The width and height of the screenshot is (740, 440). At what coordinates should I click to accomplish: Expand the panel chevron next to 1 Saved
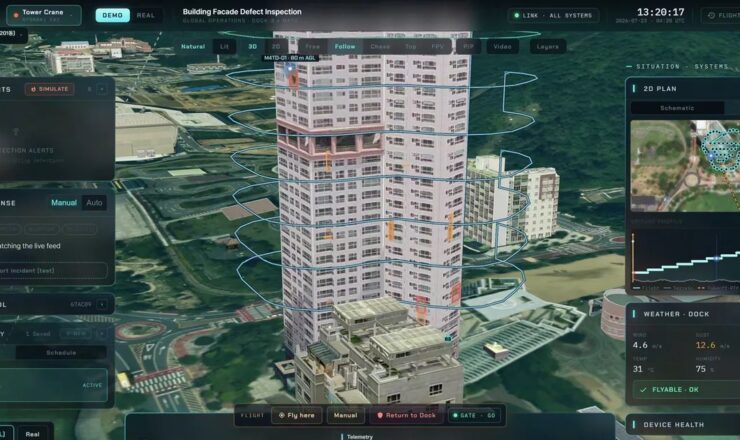(x=102, y=333)
